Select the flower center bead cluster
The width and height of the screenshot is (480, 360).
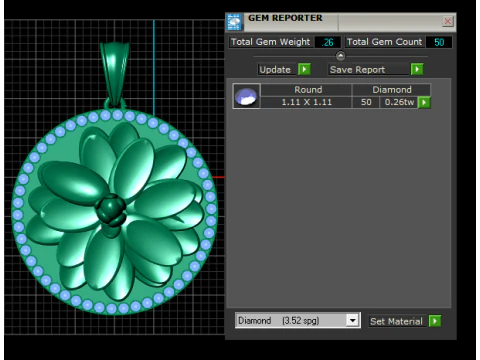(x=110, y=209)
